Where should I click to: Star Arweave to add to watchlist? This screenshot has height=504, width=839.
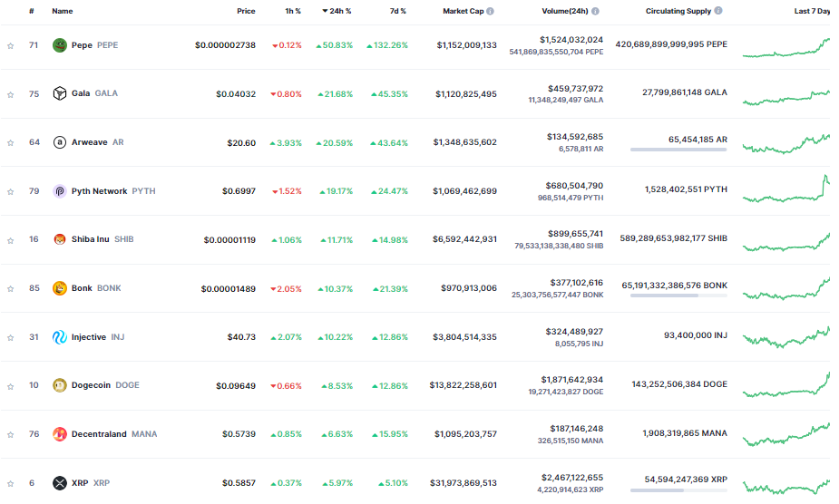pos(10,143)
